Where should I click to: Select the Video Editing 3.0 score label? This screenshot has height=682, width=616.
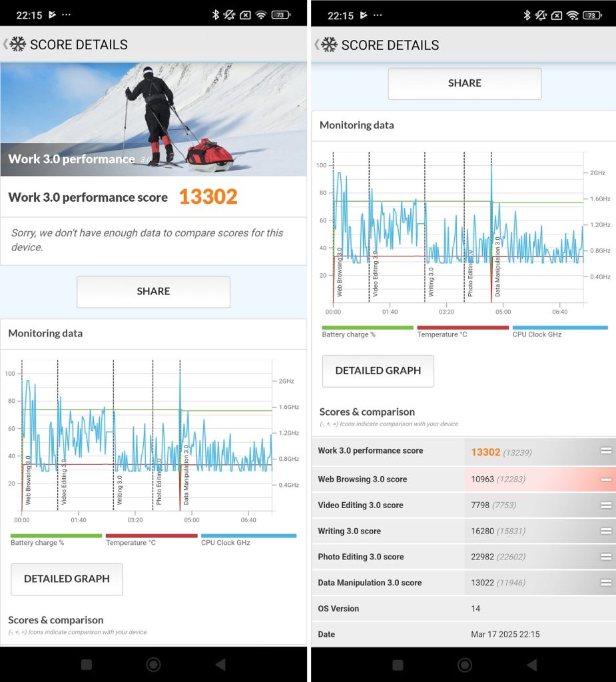pyautogui.click(x=361, y=505)
